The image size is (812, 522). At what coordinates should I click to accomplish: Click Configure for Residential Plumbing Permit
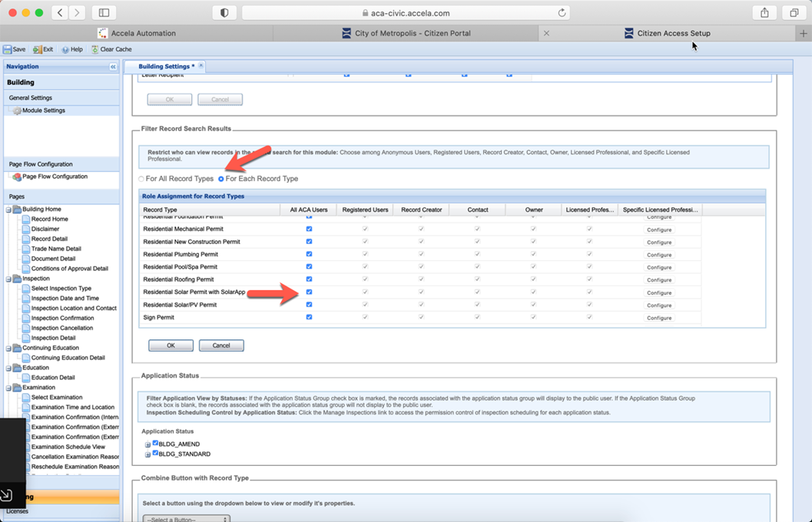(658, 255)
